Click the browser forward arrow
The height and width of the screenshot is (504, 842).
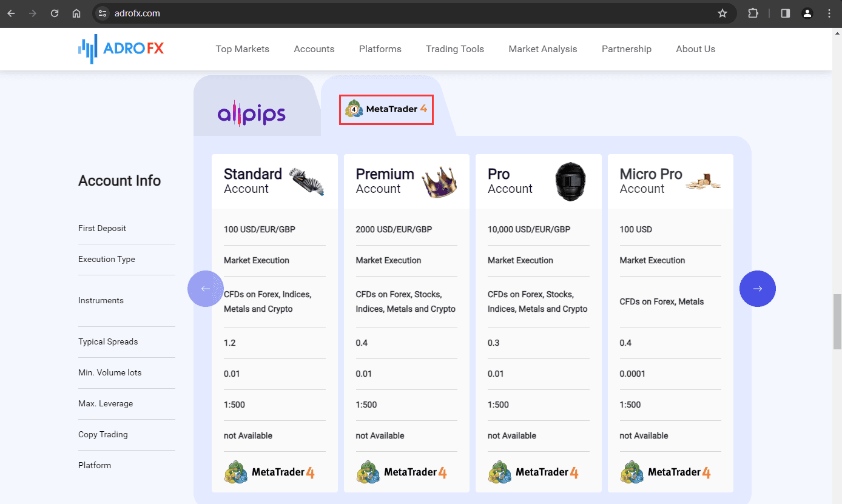tap(33, 13)
